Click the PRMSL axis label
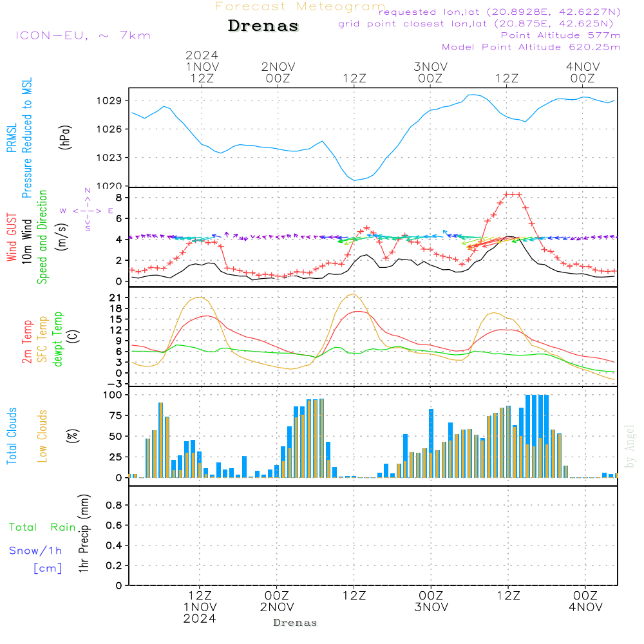 tap(12, 138)
